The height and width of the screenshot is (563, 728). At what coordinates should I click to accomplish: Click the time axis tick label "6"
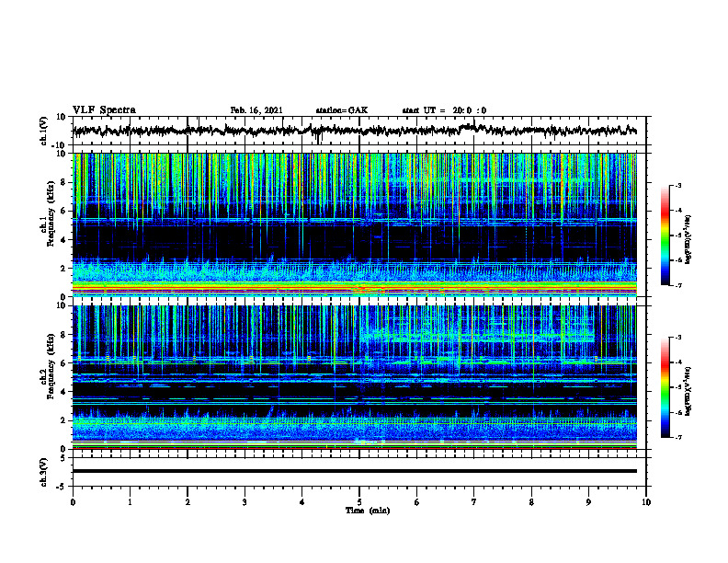(417, 502)
